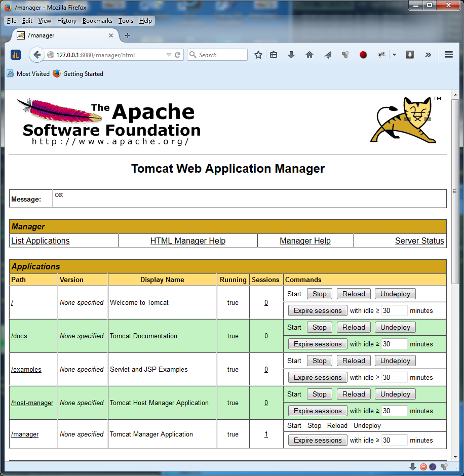464x476 pixels.
Task: Undeploy the /examples application
Action: coord(395,361)
